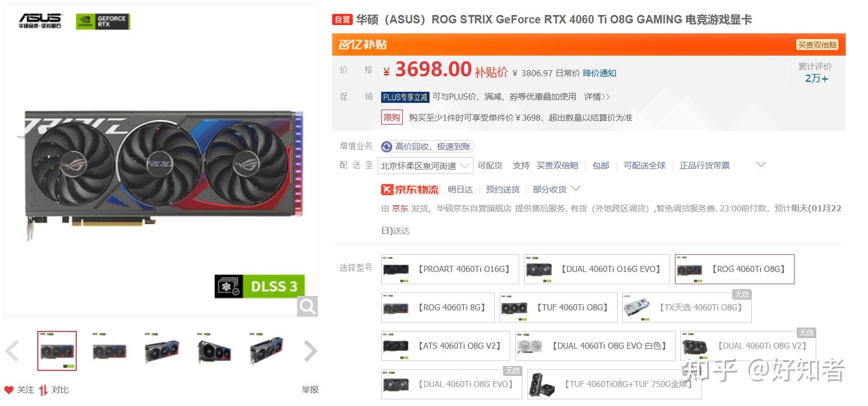Click the heart 关注 follow icon

pyautogui.click(x=9, y=390)
